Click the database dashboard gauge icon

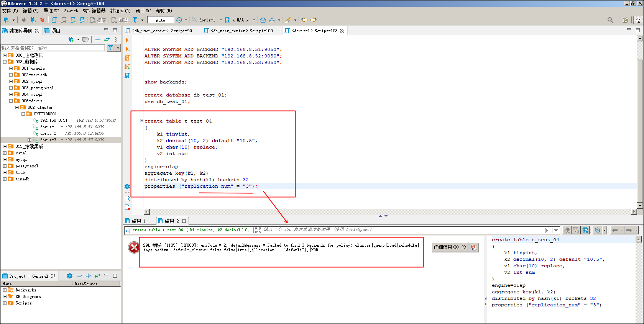[263, 20]
